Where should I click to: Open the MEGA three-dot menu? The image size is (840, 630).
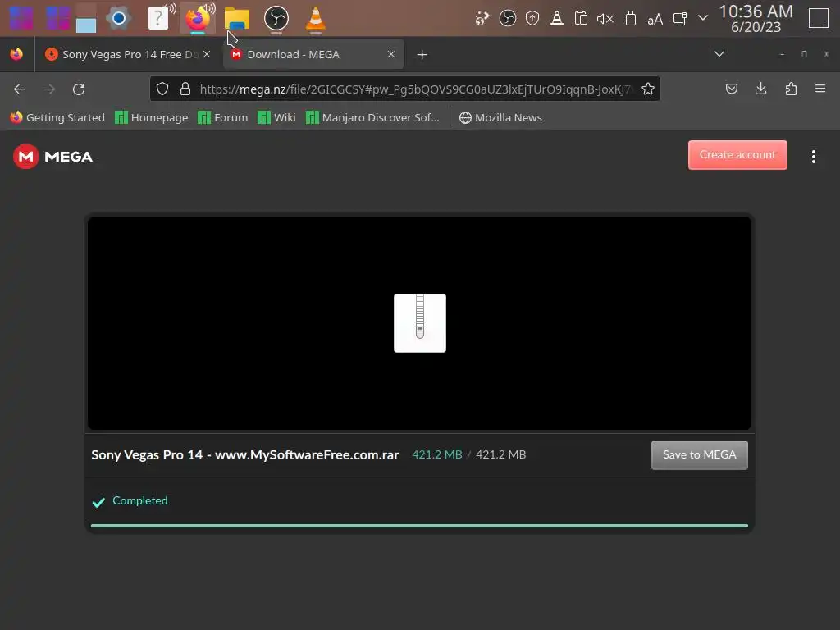point(814,157)
